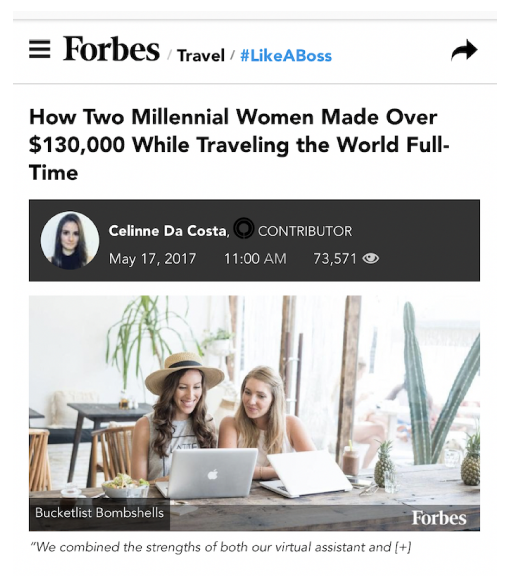
Task: Click the Apple logo on laptop
Action: click(x=212, y=475)
